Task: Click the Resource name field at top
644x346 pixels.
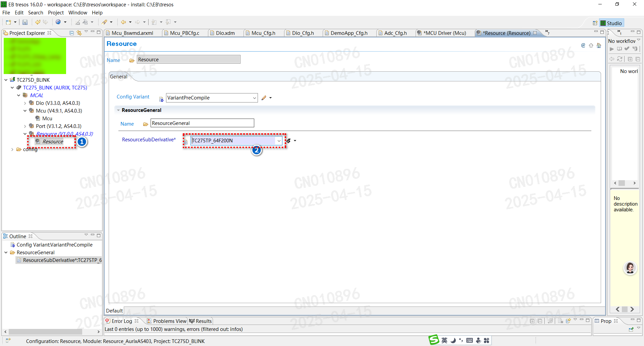Action: (189, 60)
